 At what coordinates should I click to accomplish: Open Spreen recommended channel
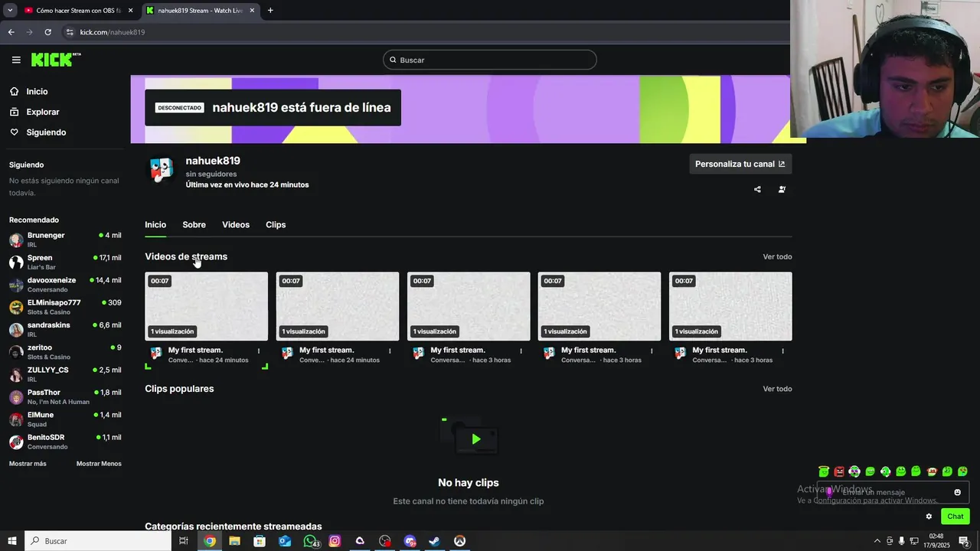click(65, 262)
